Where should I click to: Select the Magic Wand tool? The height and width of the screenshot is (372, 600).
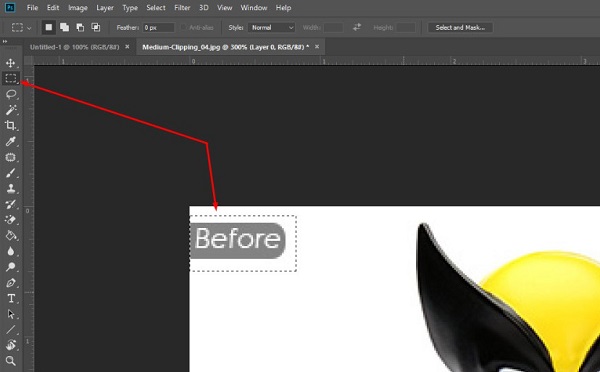pos(11,110)
